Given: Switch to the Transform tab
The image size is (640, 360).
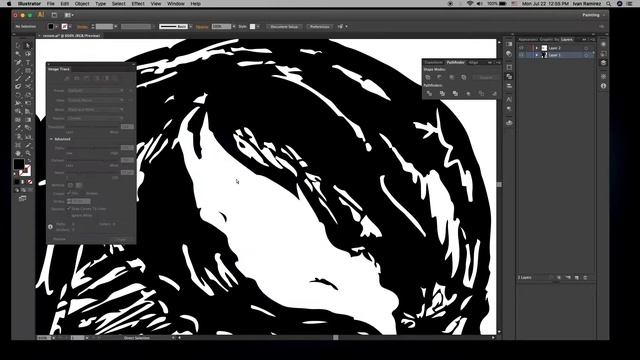Looking at the screenshot, I should click(x=433, y=62).
